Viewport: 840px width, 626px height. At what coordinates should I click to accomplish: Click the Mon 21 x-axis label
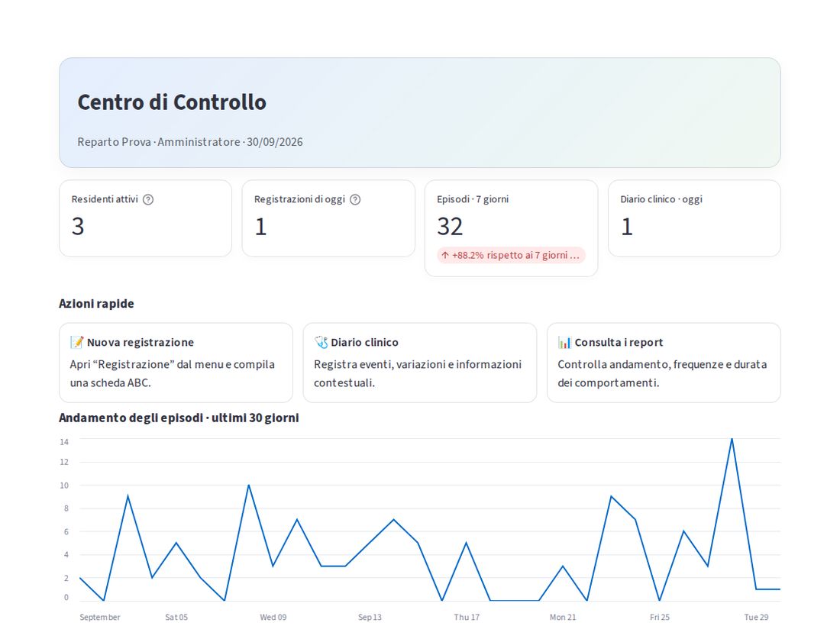563,617
